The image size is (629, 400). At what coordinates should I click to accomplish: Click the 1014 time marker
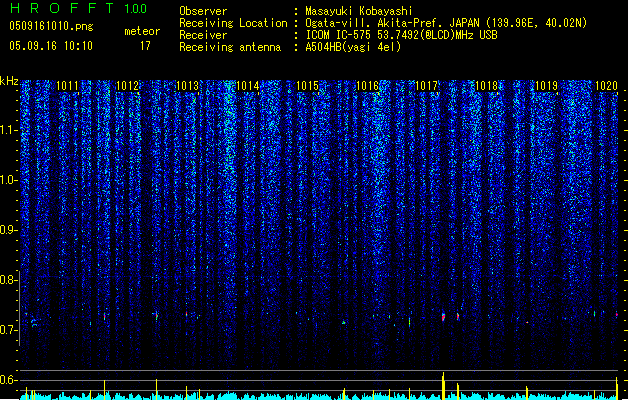(248, 86)
